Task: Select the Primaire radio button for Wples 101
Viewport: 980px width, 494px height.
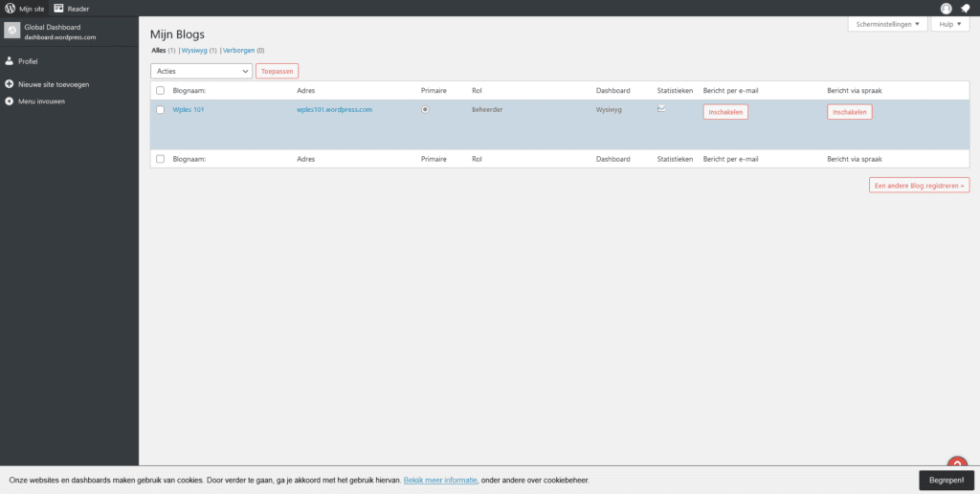Action: pos(426,109)
